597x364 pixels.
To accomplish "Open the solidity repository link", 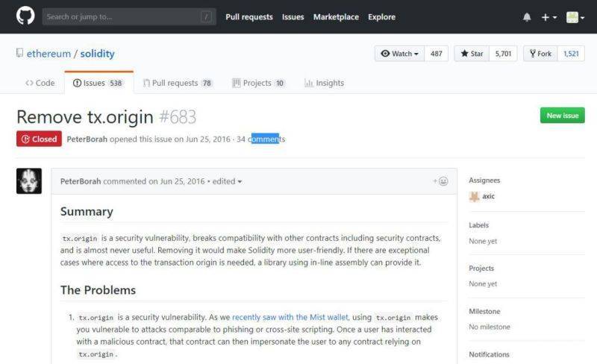I will 97,54.
